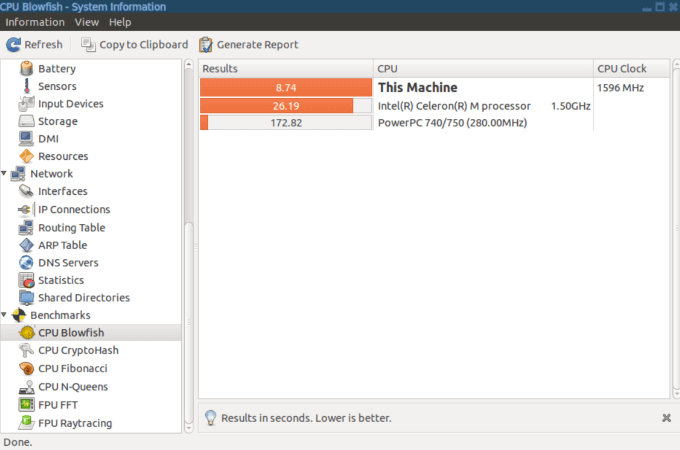Click the Refresh toolbar button

[35, 44]
